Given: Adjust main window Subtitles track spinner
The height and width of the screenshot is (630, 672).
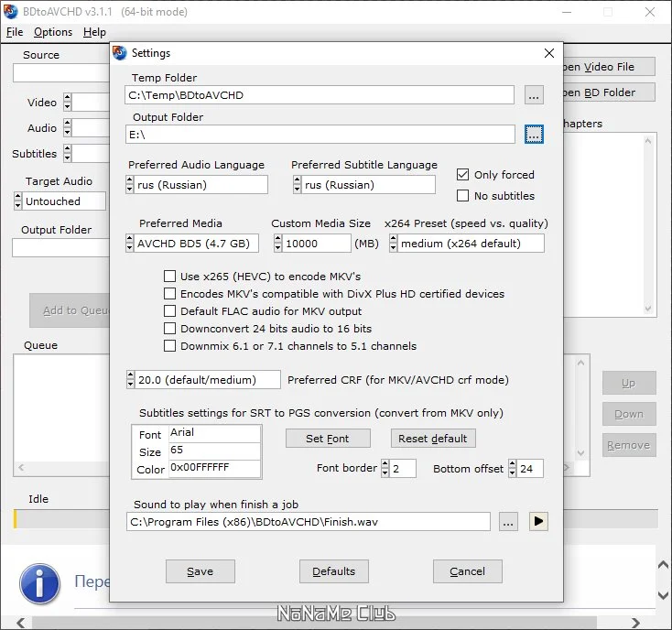Looking at the screenshot, I should [67, 154].
